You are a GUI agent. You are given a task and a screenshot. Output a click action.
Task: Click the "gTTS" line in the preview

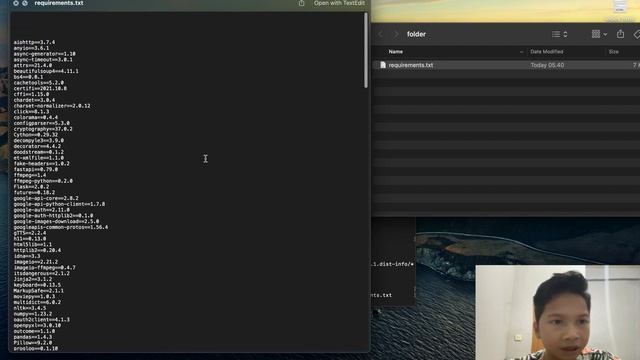[30, 233]
